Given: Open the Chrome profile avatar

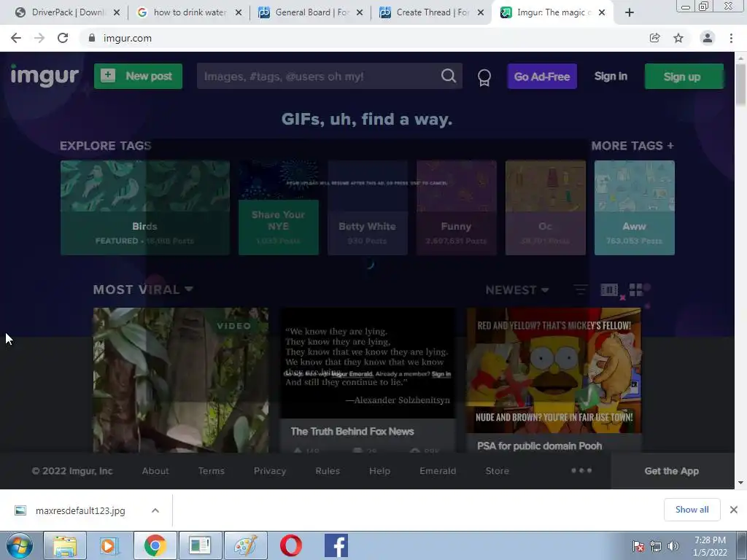Looking at the screenshot, I should 708,38.
